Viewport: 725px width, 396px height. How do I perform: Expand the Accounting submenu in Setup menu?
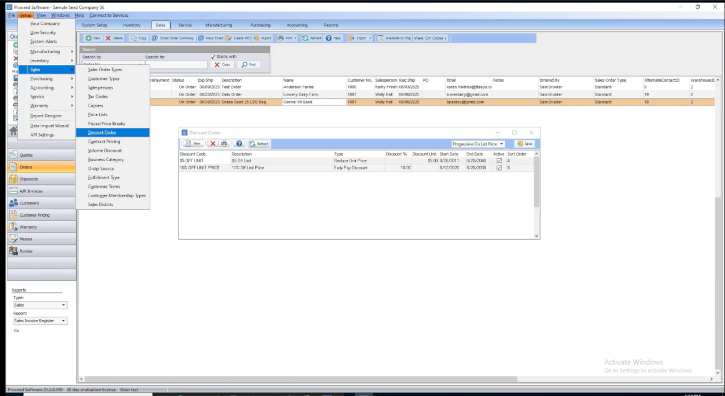pyautogui.click(x=47, y=87)
